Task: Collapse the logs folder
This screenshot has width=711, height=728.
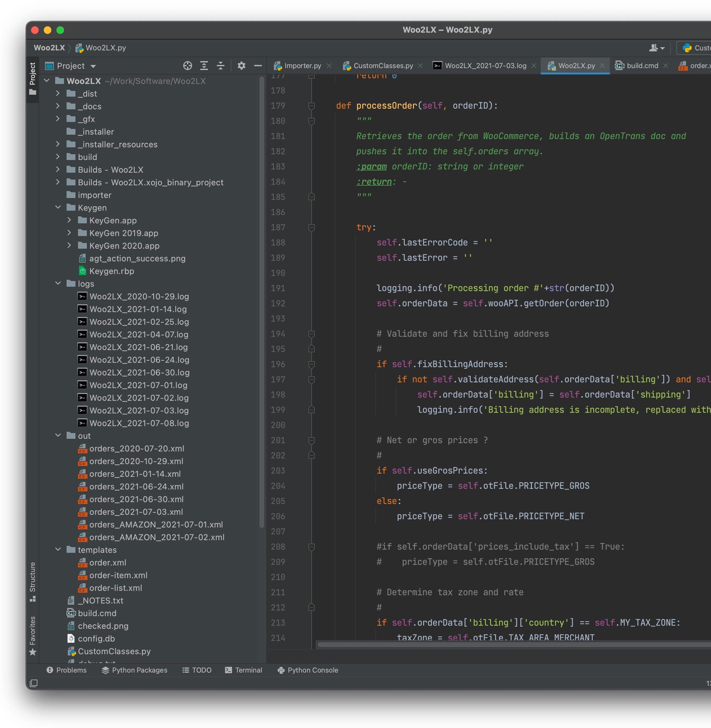Action: (x=58, y=284)
